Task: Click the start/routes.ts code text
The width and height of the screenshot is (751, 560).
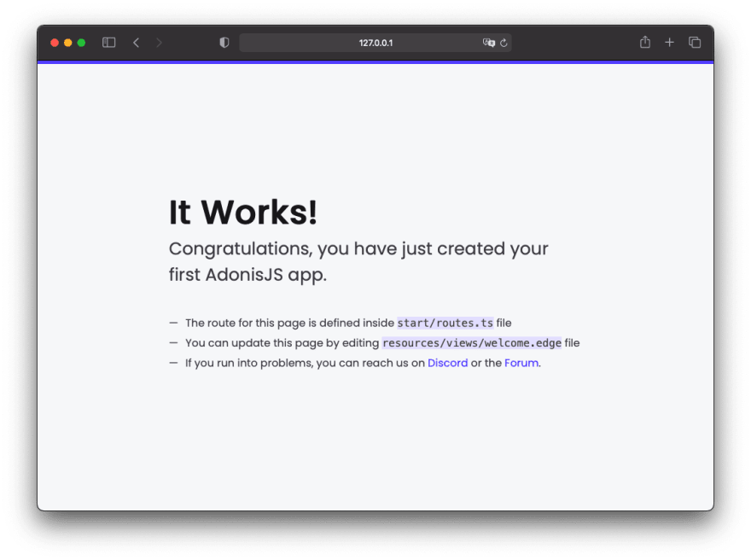Action: point(445,323)
